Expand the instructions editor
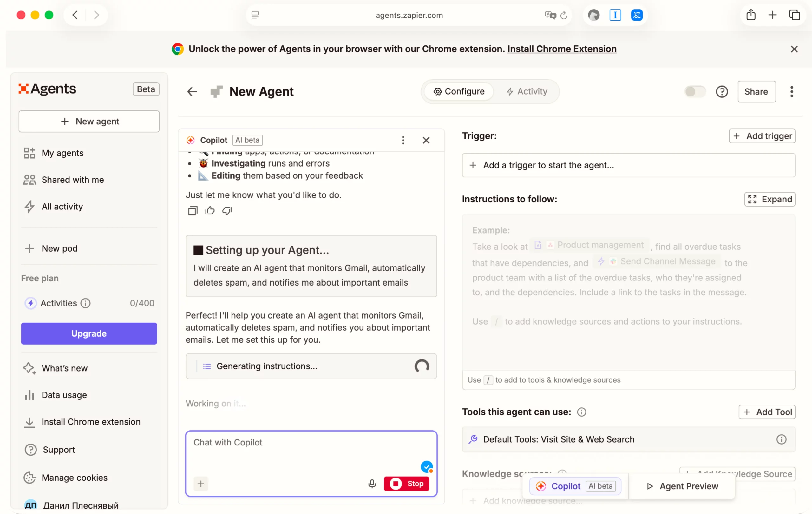Viewport: 812px width, 514px height. 770,199
